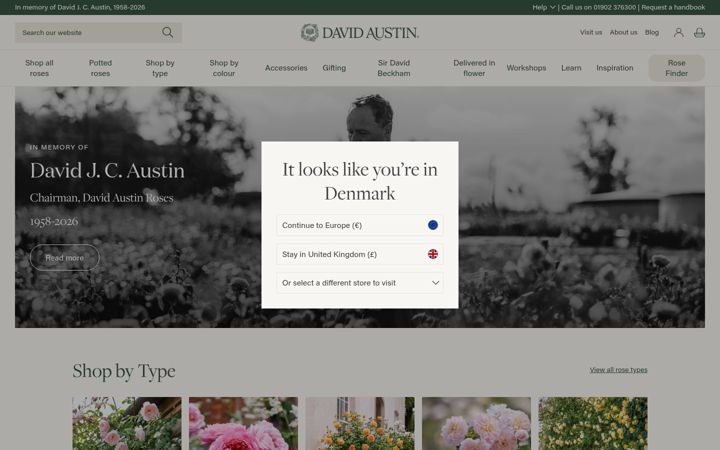
Task: Click the Read more button
Action: [64, 258]
